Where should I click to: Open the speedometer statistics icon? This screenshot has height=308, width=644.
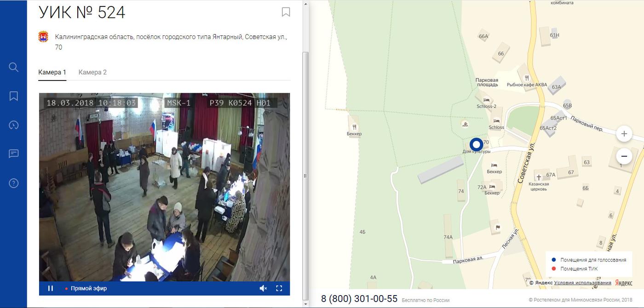(x=14, y=125)
